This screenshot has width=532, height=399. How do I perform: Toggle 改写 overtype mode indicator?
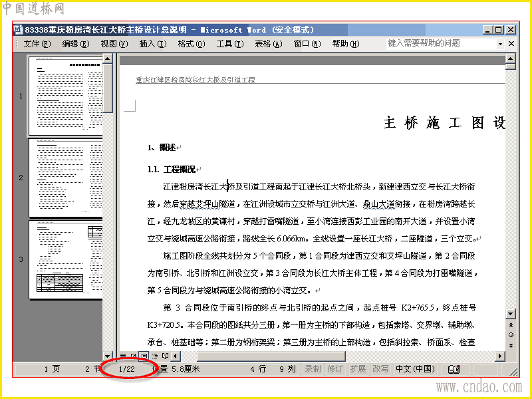pos(380,369)
